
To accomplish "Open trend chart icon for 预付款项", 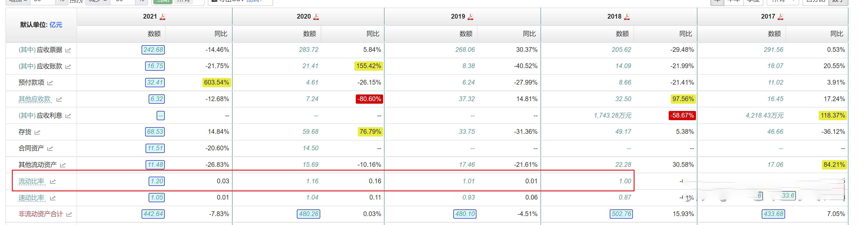I will [50, 83].
